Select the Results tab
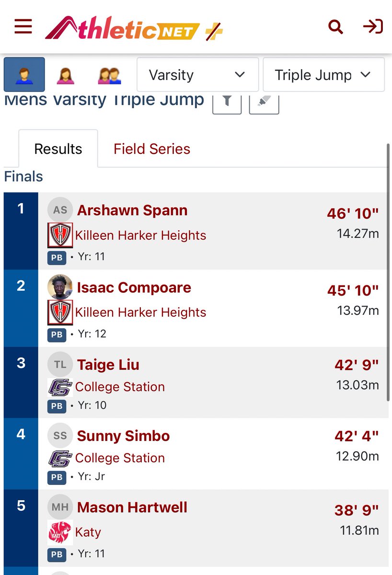This screenshot has width=392, height=575. (x=58, y=149)
